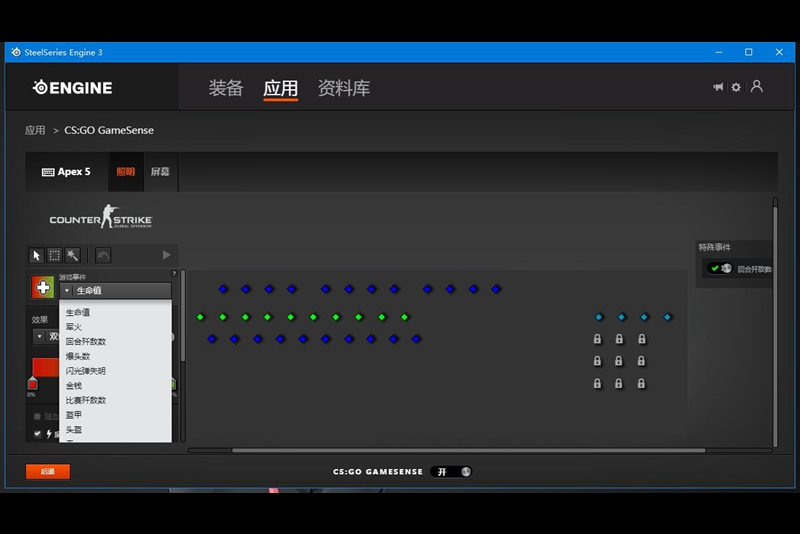Screen dimensions: 800x534
Task: Click the health cross event icon
Action: click(x=43, y=288)
